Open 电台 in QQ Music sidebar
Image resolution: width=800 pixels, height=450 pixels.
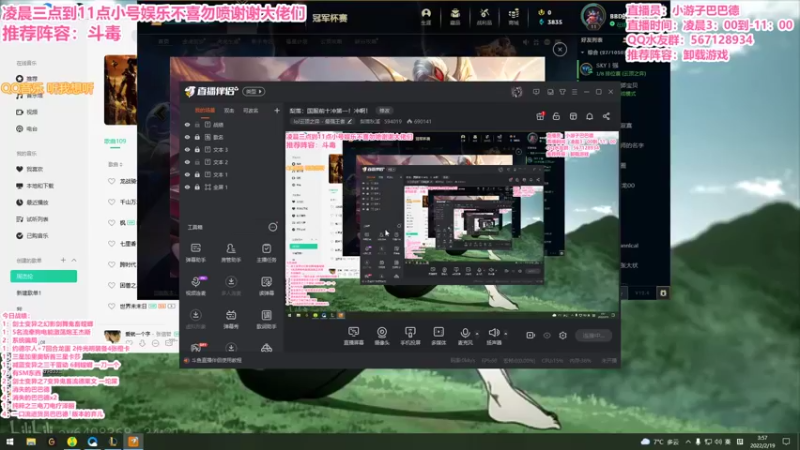tap(27, 129)
